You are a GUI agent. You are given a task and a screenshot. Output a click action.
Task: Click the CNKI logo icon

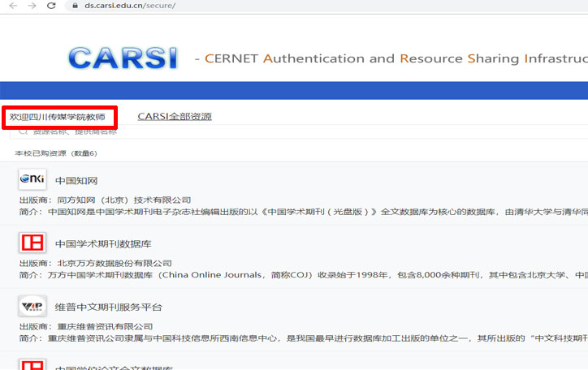point(32,180)
